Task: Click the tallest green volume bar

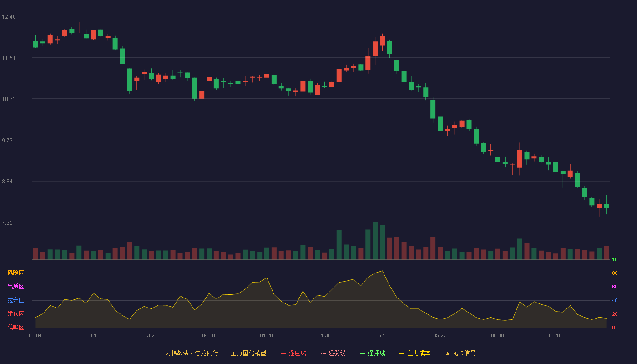Action: 375,241
